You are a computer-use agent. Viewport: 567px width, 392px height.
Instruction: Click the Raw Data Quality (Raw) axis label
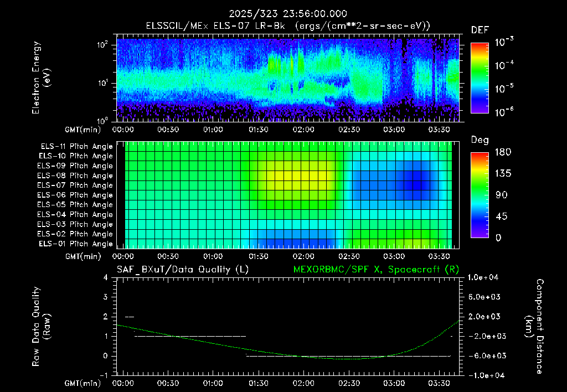(x=41, y=327)
